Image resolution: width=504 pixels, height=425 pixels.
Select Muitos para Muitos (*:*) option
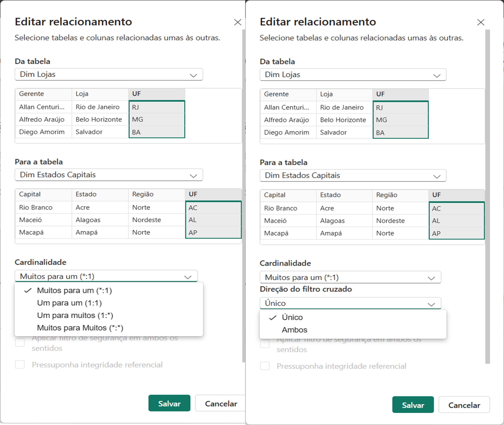pyautogui.click(x=80, y=328)
